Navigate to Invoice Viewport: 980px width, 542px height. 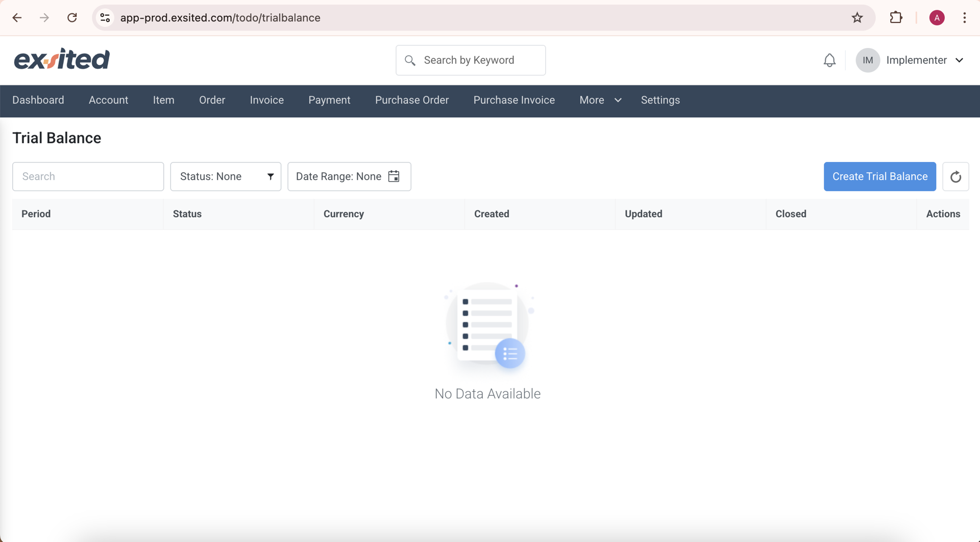click(267, 100)
